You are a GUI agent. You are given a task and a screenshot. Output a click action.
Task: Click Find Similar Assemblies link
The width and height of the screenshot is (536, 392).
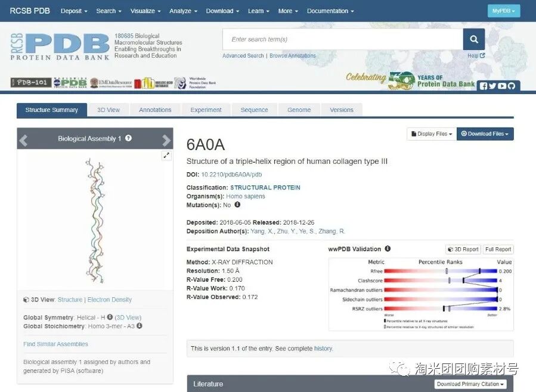click(55, 344)
